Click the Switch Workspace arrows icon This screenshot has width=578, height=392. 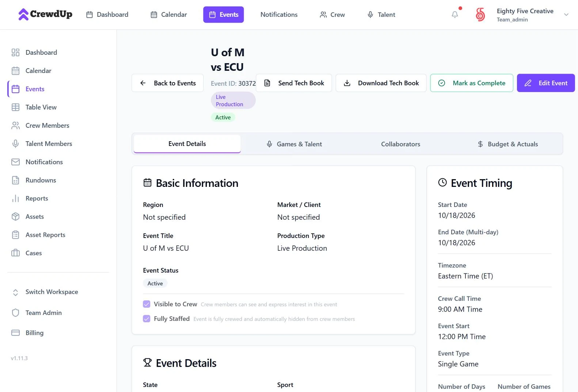(x=15, y=292)
